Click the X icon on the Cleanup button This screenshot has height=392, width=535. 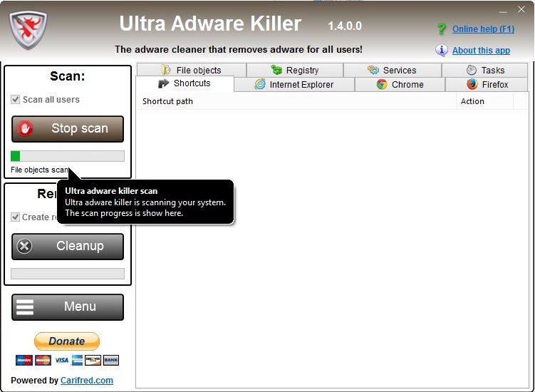pyautogui.click(x=24, y=246)
